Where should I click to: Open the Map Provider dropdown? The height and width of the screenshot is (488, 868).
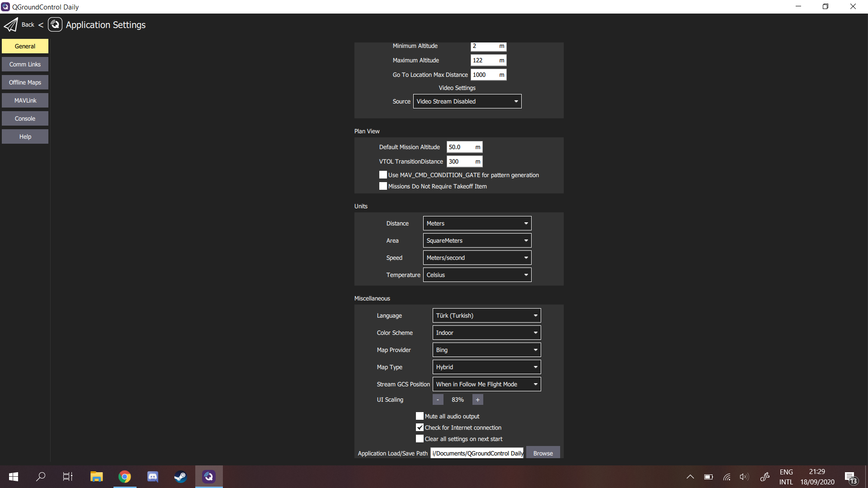coord(486,349)
